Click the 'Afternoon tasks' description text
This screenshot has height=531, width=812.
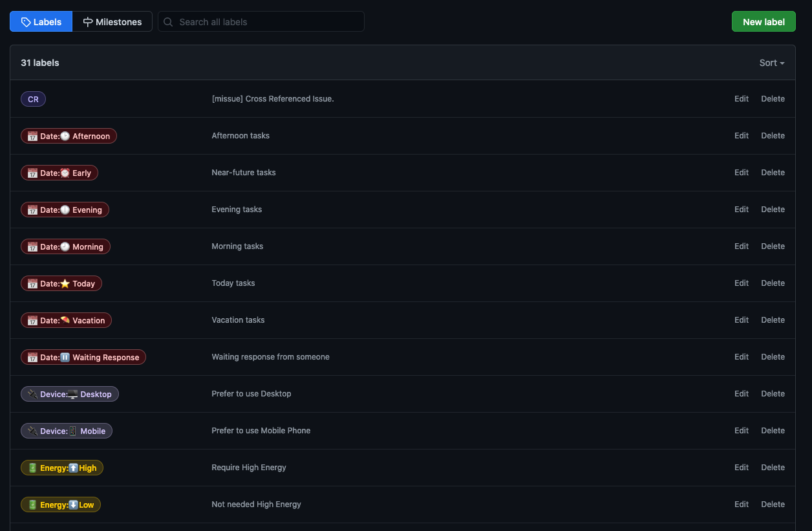240,136
